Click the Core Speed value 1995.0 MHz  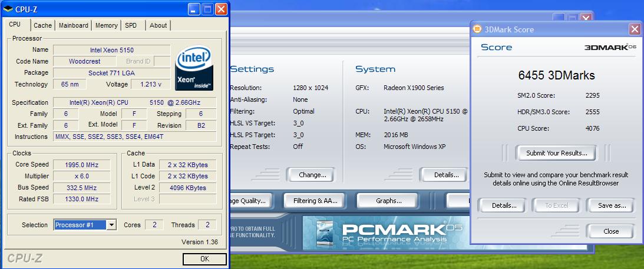pyautogui.click(x=81, y=165)
